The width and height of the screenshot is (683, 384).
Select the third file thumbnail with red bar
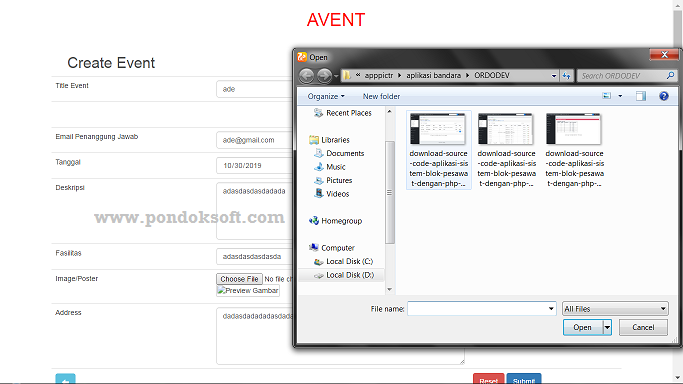tap(574, 150)
